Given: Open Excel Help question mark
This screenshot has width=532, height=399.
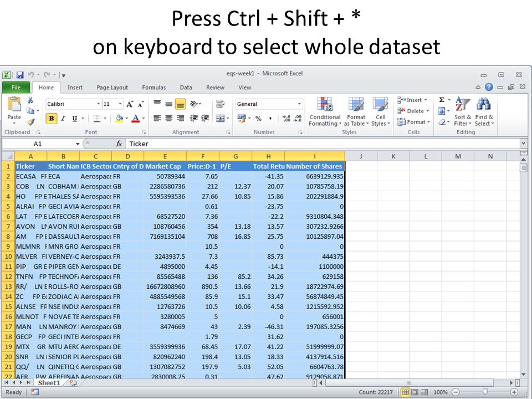Looking at the screenshot, I should tap(489, 87).
